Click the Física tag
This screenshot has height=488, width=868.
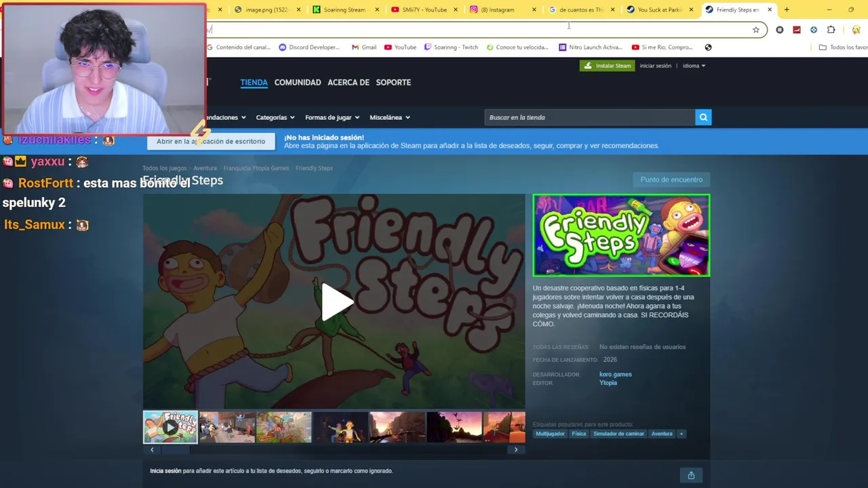(x=578, y=434)
